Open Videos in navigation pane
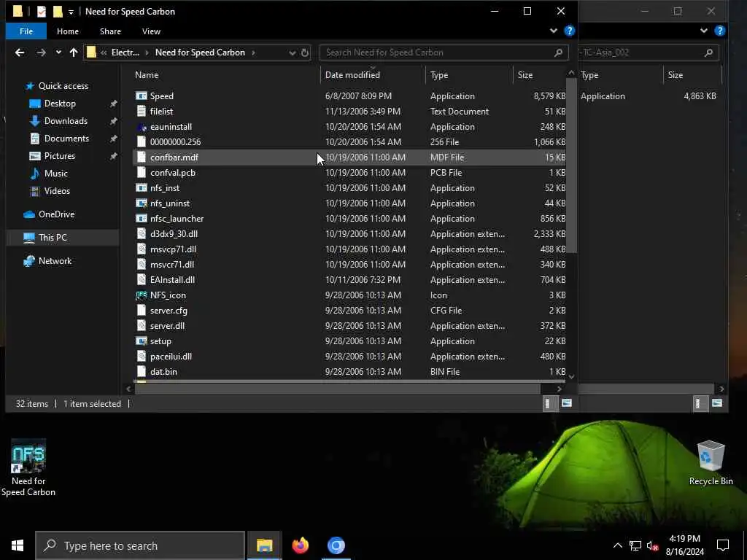Screen dimensions: 747x560 (57, 191)
